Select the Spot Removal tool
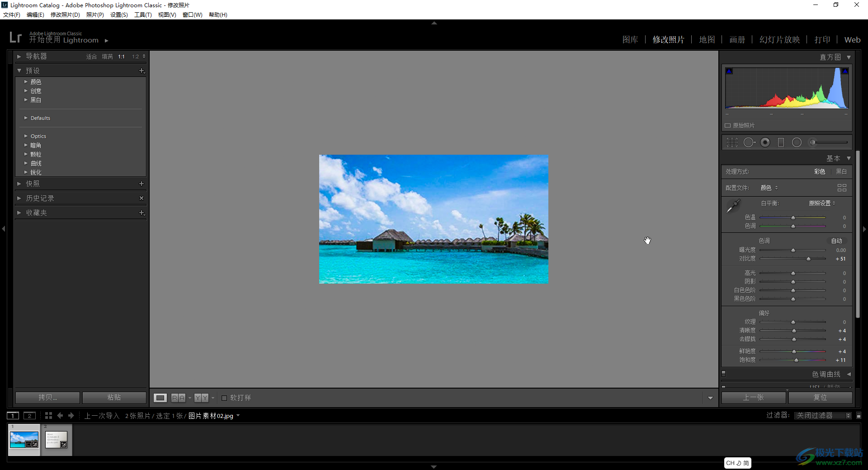This screenshot has height=470, width=868. point(749,142)
